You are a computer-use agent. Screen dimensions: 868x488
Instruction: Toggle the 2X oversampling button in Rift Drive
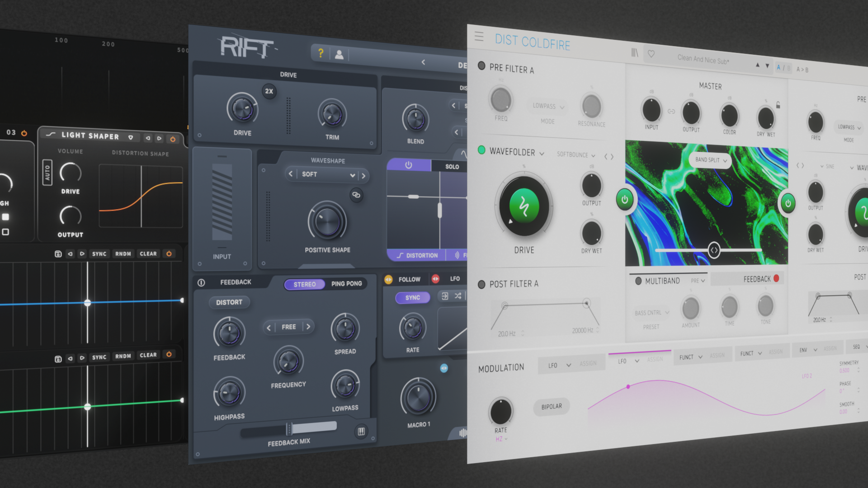[269, 91]
